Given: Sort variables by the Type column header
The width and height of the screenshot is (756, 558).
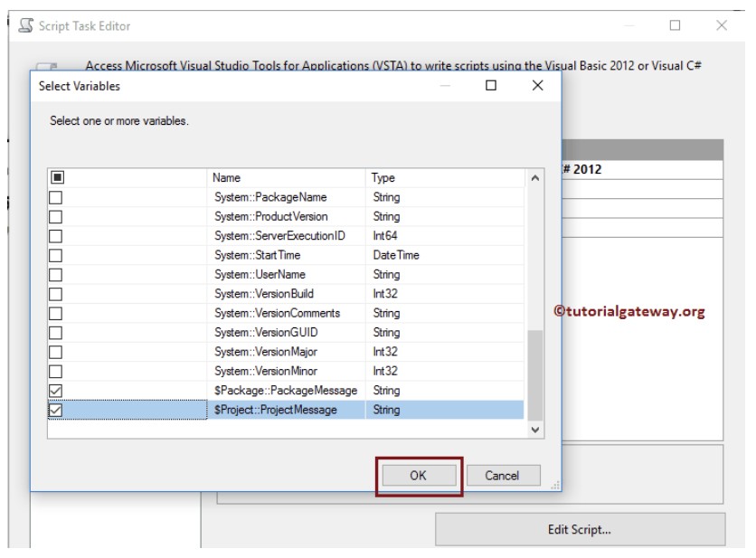Looking at the screenshot, I should 445,177.
